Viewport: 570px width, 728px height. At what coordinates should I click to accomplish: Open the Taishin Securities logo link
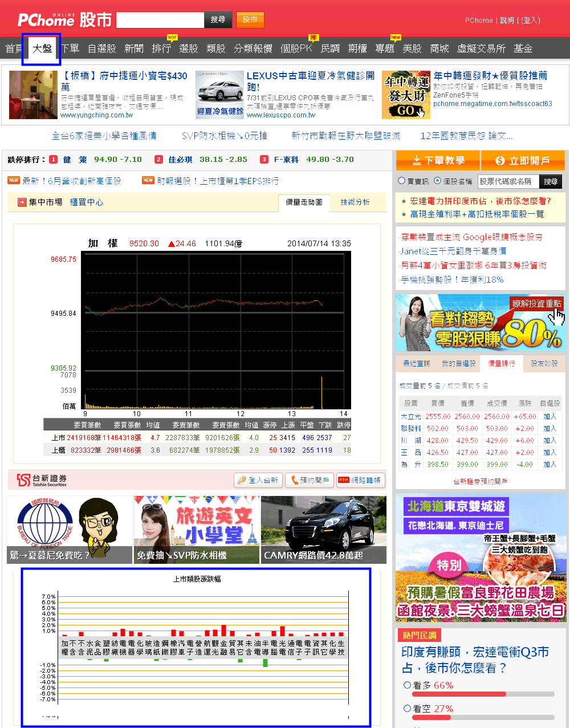point(42,480)
